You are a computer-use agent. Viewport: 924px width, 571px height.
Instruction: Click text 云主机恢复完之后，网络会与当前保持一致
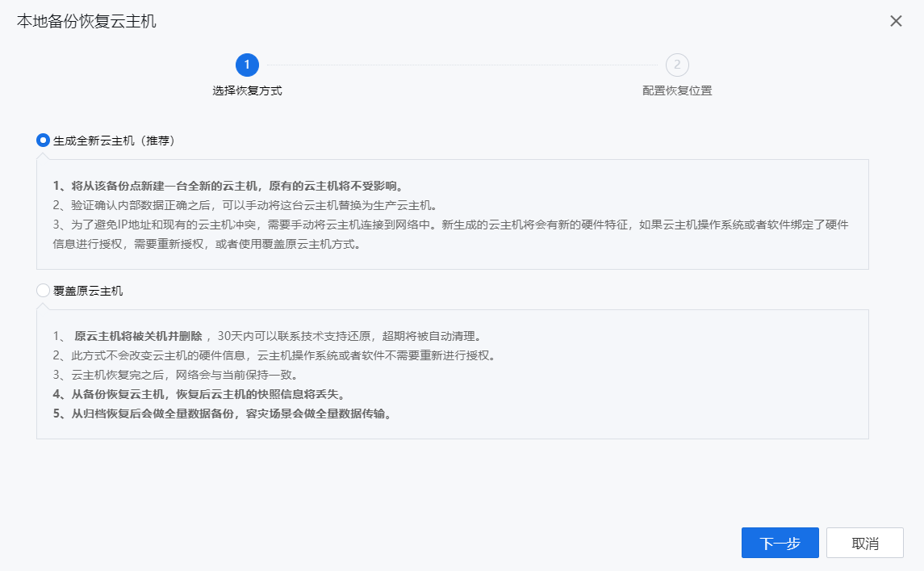(x=182, y=376)
